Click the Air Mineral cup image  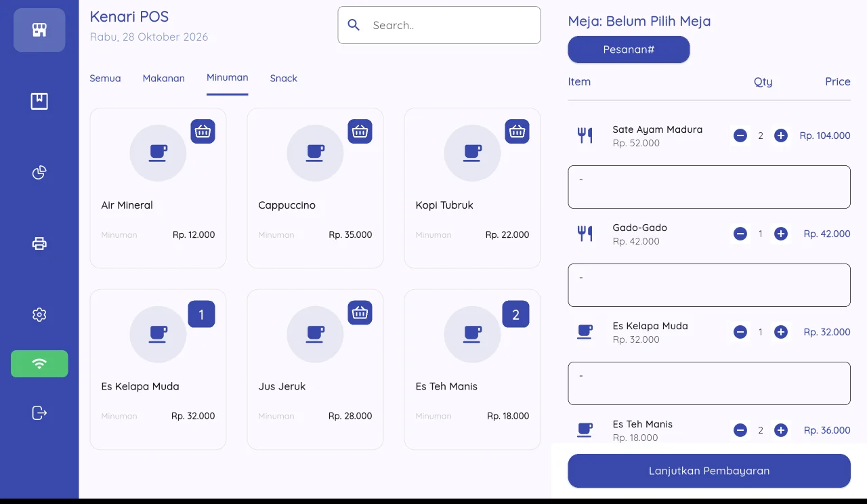(158, 153)
